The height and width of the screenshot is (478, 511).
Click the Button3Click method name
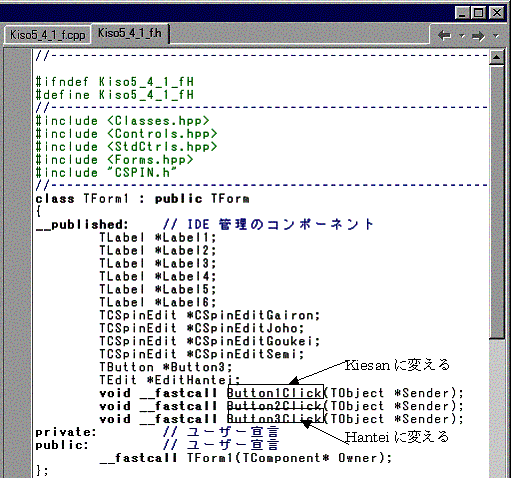(275, 419)
